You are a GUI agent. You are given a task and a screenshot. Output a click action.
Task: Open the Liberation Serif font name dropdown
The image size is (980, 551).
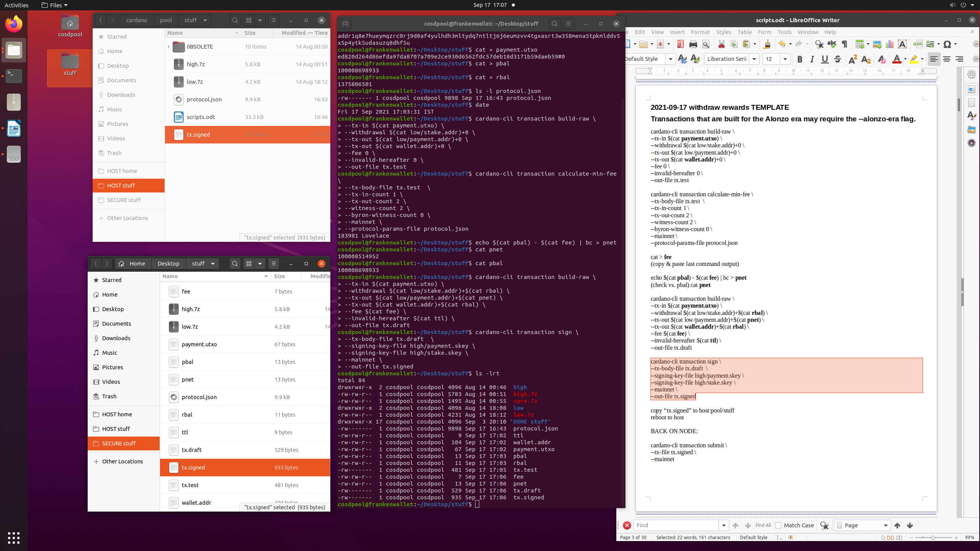pos(754,59)
